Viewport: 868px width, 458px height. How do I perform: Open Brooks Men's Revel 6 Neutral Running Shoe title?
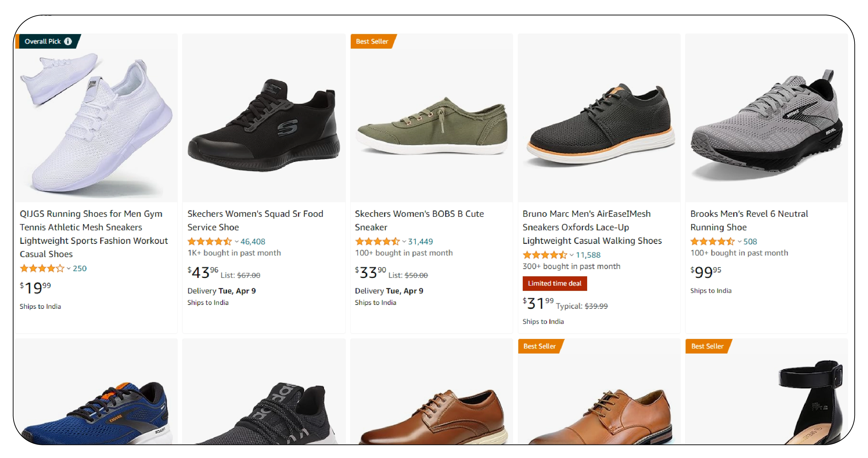pyautogui.click(x=749, y=220)
